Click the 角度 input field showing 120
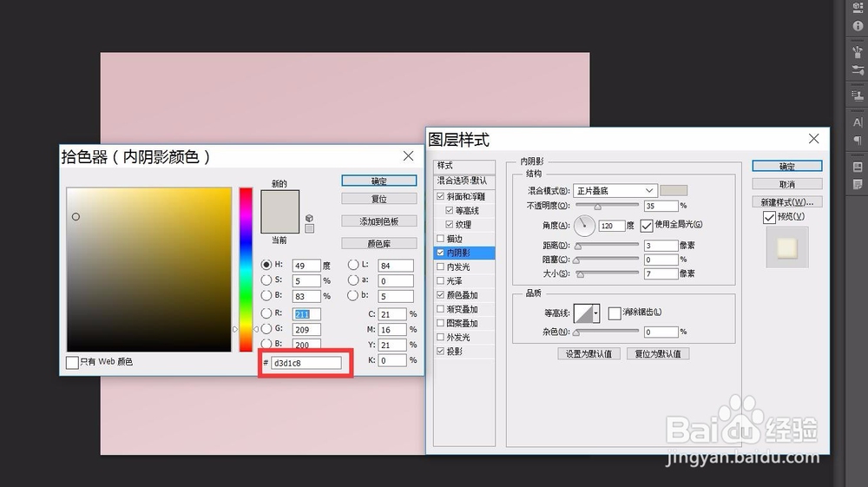868x487 pixels. point(612,226)
